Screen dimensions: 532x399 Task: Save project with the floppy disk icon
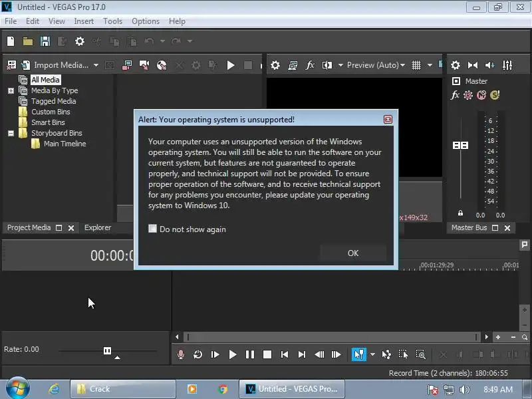pyautogui.click(x=45, y=41)
